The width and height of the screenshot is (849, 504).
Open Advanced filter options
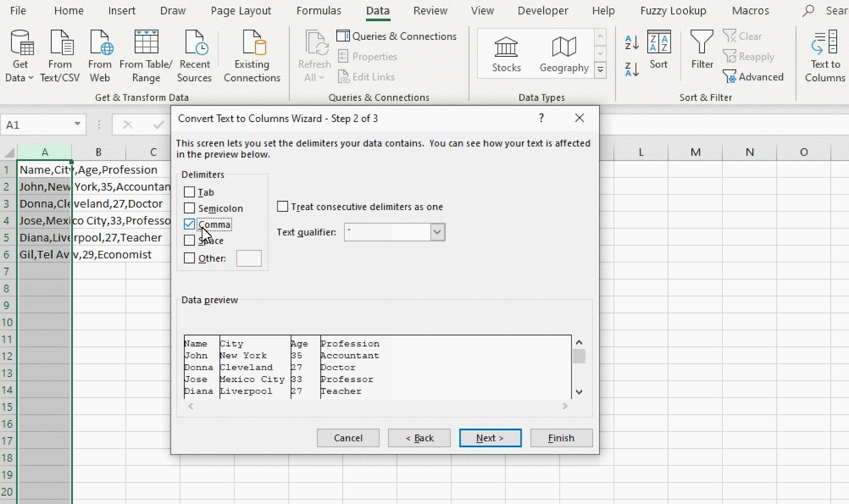coord(753,77)
